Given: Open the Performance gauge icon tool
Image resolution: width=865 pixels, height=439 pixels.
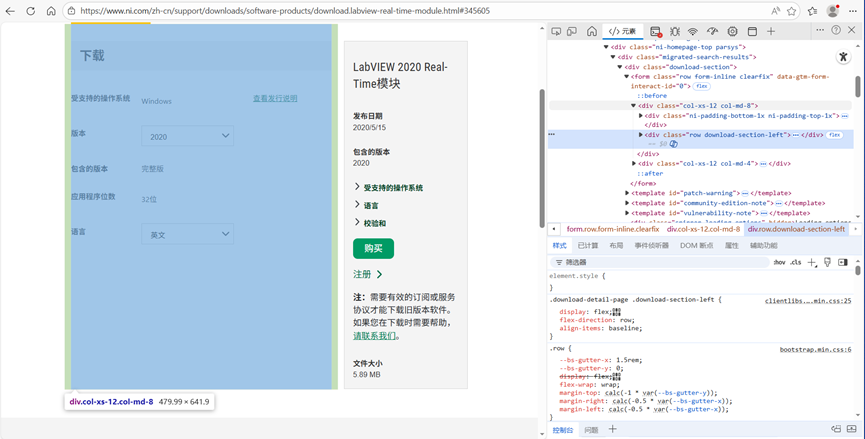Looking at the screenshot, I should click(712, 31).
